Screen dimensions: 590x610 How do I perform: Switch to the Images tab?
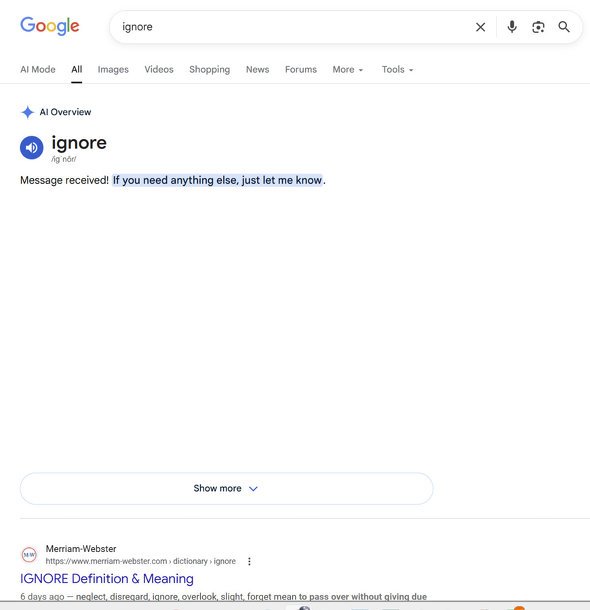(x=113, y=70)
